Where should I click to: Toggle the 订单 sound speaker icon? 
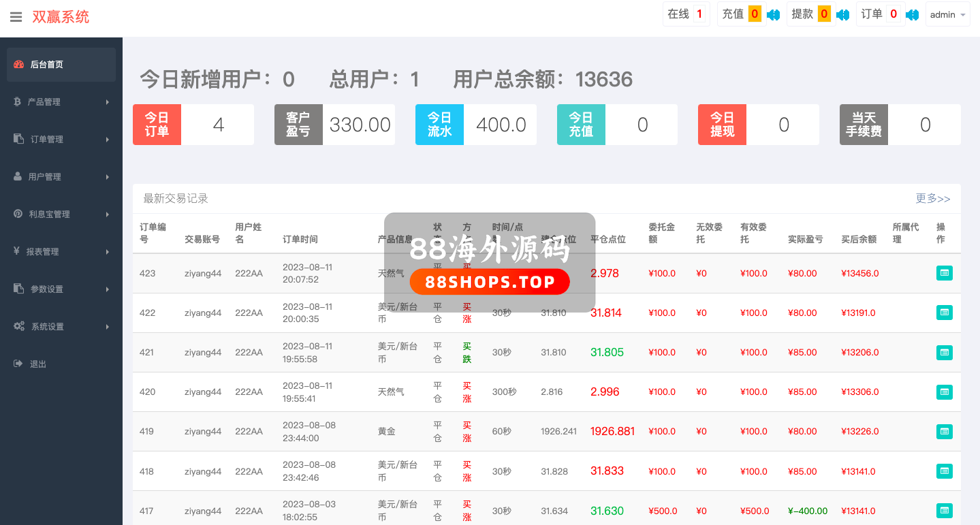point(912,14)
